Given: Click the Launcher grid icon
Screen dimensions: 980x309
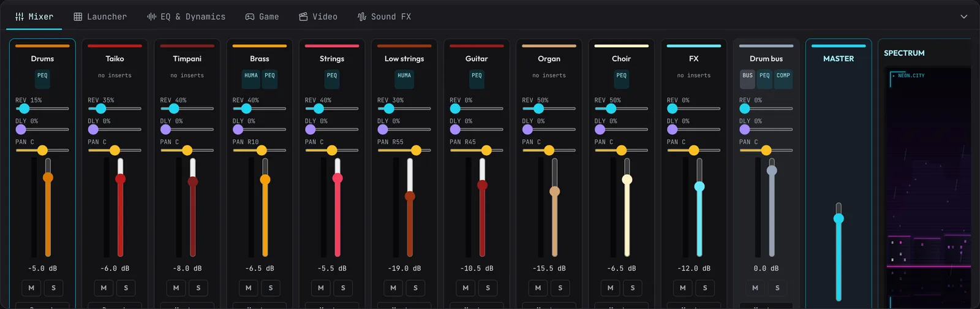Looking at the screenshot, I should coord(78,17).
